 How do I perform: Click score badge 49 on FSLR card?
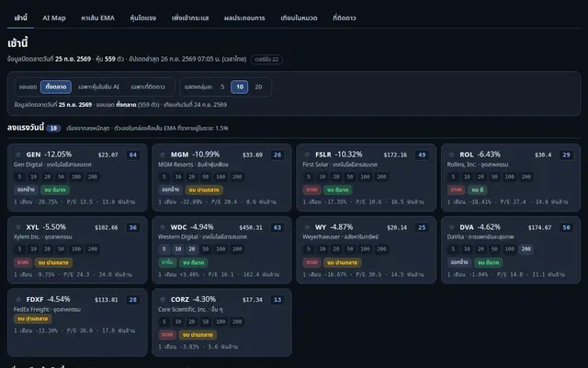pyautogui.click(x=422, y=155)
